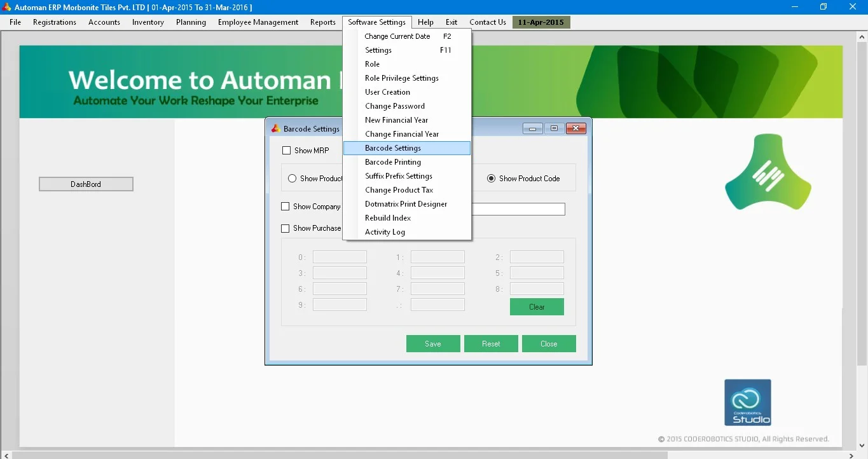Screen dimensions: 868x459
Task: Select Change Financial Year entry
Action: (x=407, y=134)
